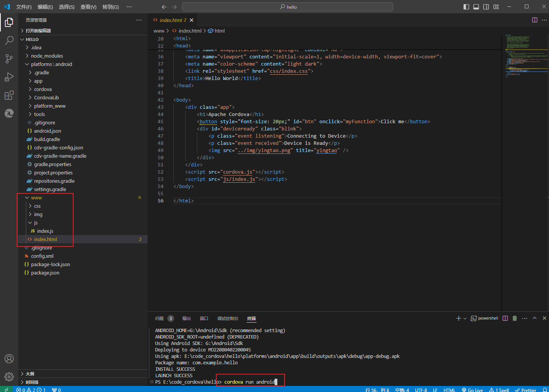Expand the css folder
Image resolution: width=549 pixels, height=392 pixels.
(83, 206)
